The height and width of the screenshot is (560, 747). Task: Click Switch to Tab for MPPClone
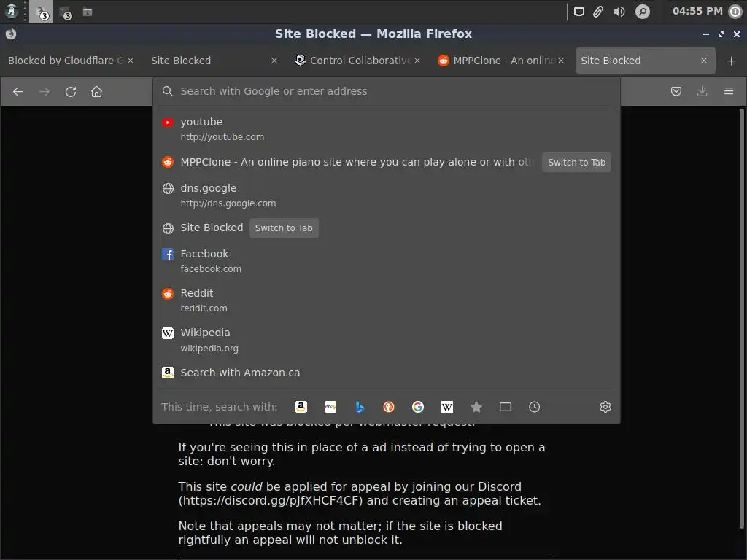pyautogui.click(x=576, y=162)
